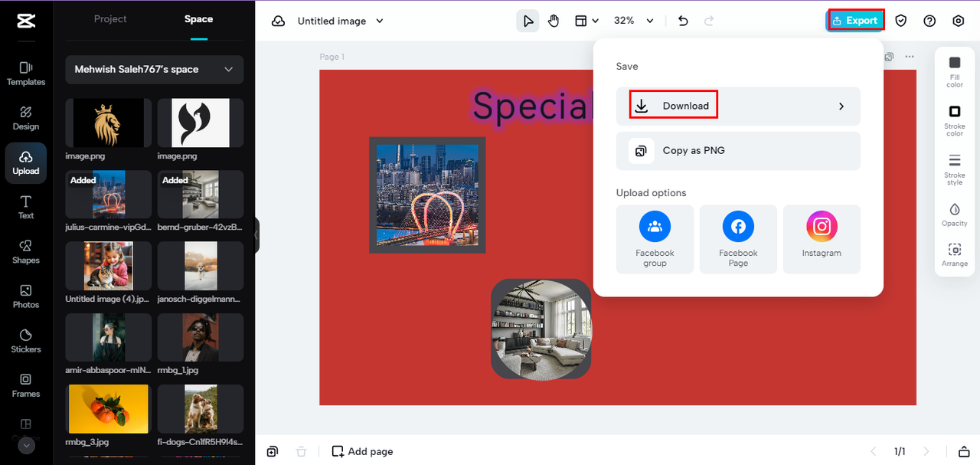Select the amir-abbaspoor thumbnail
Viewport: 980px width, 465px height.
tap(108, 338)
